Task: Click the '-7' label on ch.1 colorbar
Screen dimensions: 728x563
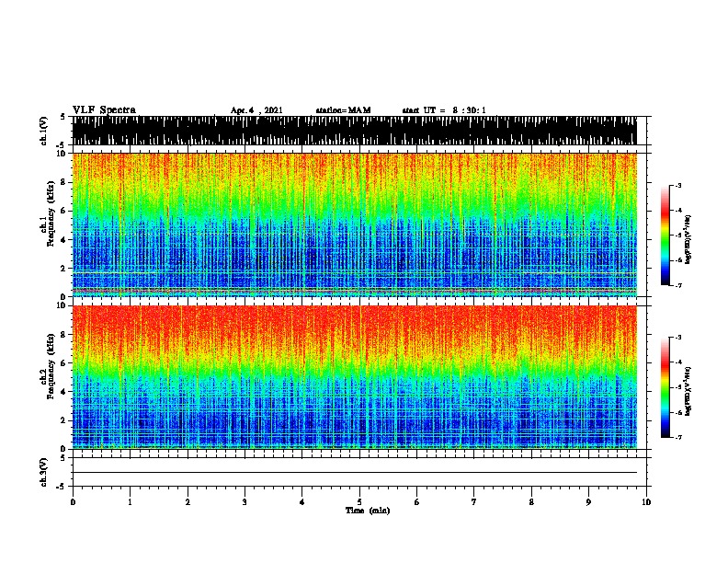Action: [677, 285]
